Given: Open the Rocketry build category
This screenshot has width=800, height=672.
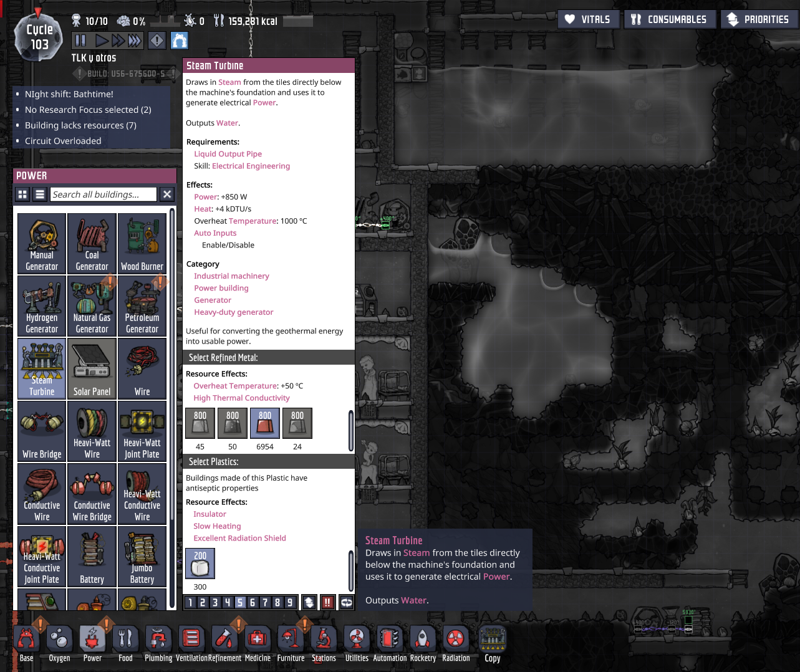Looking at the screenshot, I should click(x=423, y=643).
